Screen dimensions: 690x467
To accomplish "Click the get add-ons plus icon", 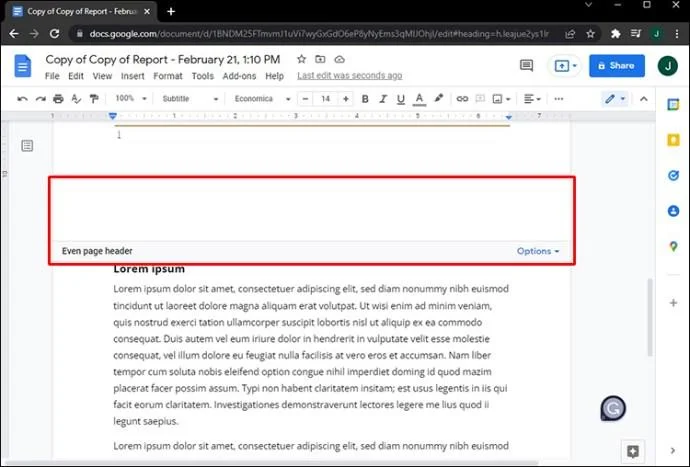I will click(673, 303).
